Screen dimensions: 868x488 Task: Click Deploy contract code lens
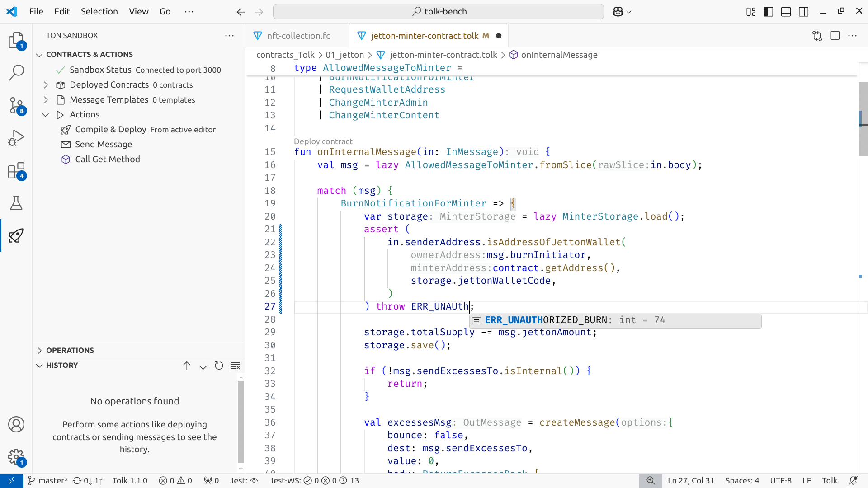tap(323, 141)
